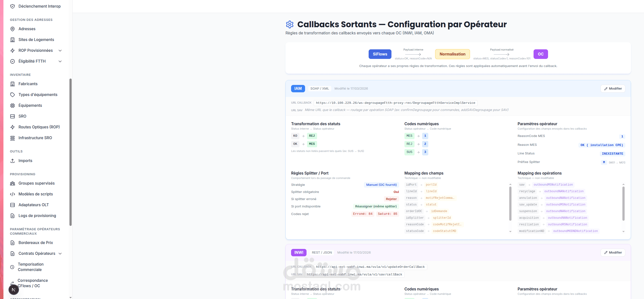
Task: Click the Groupes supervisés people icon
Action: 13,184
